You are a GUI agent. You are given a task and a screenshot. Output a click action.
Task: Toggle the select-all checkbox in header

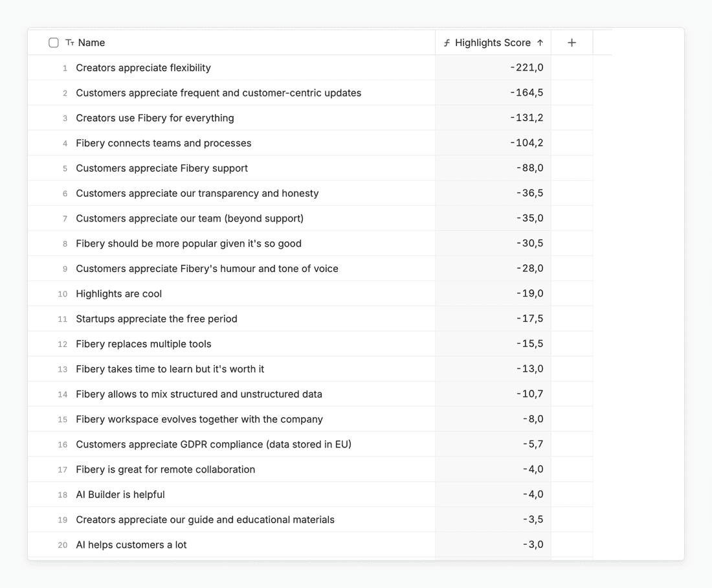(54, 43)
